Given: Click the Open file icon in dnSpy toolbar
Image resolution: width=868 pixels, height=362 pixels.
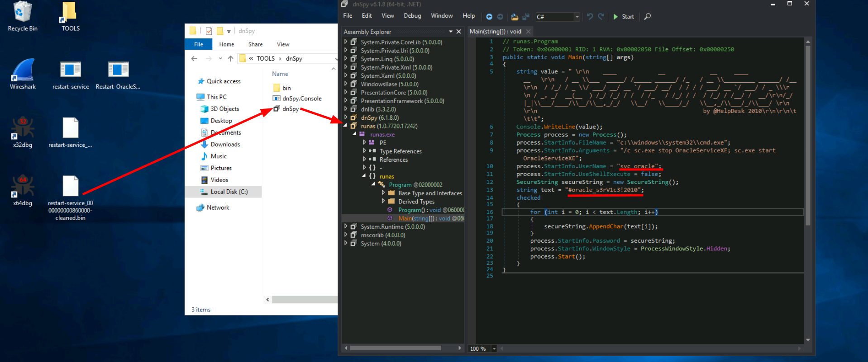Looking at the screenshot, I should point(515,17).
